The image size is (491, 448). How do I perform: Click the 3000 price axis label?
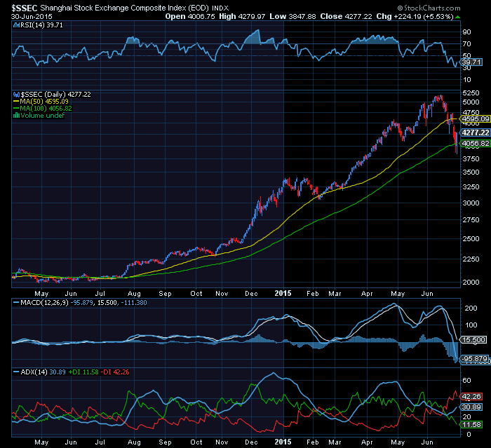point(471,203)
